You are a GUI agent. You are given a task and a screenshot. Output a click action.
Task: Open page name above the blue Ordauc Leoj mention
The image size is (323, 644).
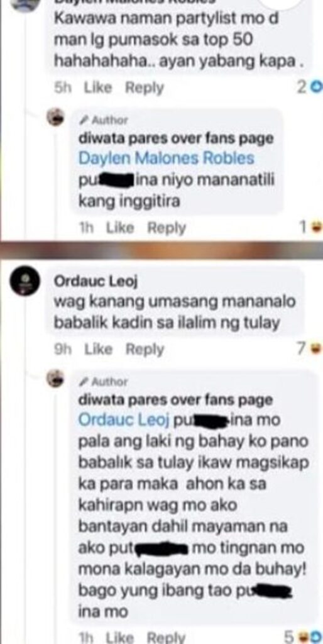tap(175, 399)
